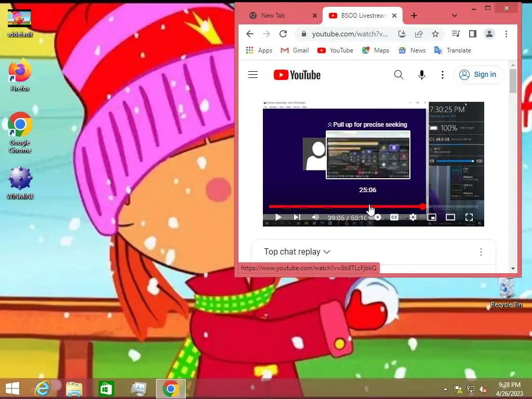Image resolution: width=532 pixels, height=399 pixels.
Task: Click the scrollbar down arrow
Action: [x=513, y=269]
